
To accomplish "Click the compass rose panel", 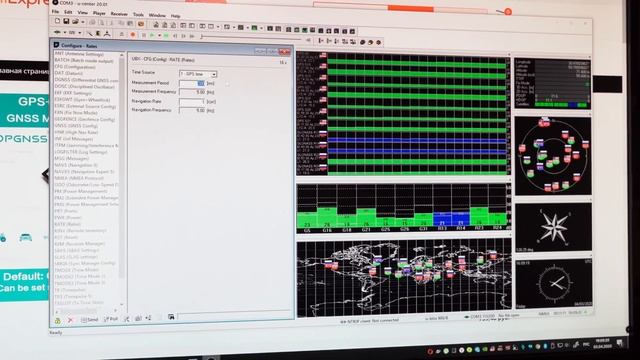I will (x=553, y=227).
